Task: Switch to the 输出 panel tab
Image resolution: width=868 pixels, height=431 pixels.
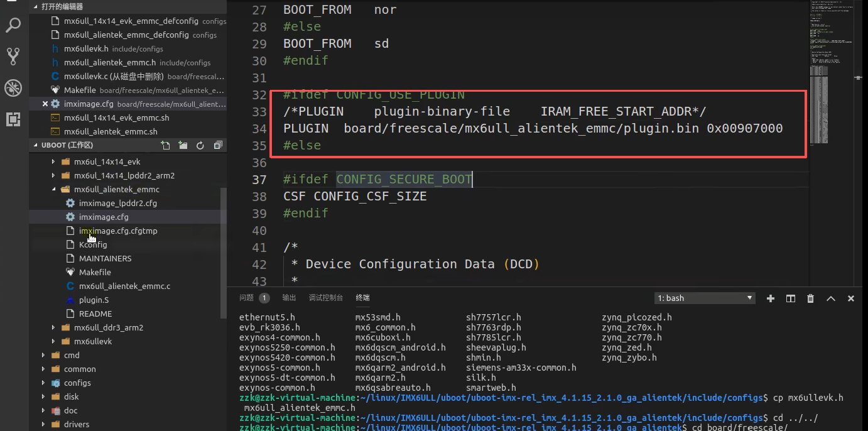Action: pyautogui.click(x=289, y=298)
